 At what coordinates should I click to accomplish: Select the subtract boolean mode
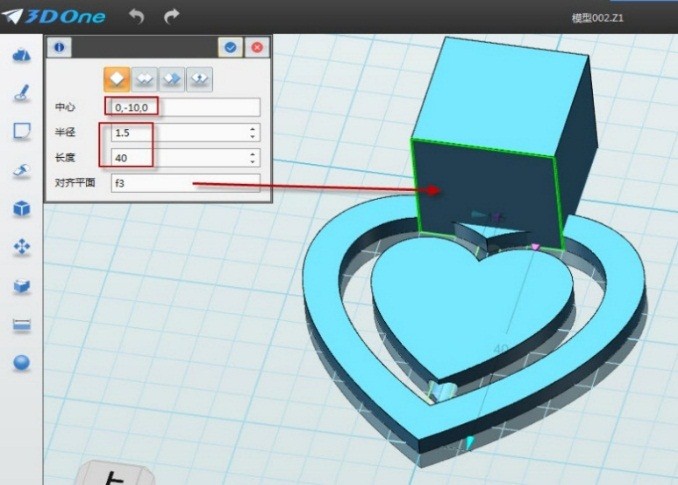(x=173, y=78)
